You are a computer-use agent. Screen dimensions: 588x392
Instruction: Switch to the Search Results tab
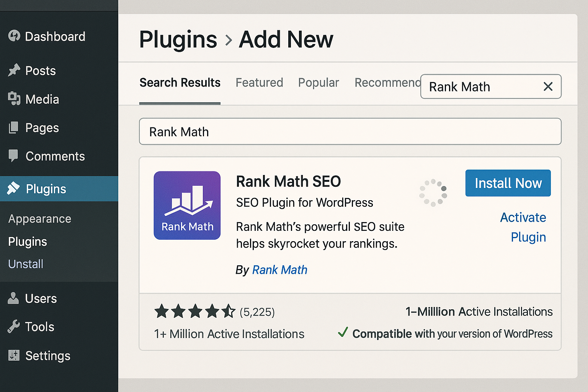point(180,83)
